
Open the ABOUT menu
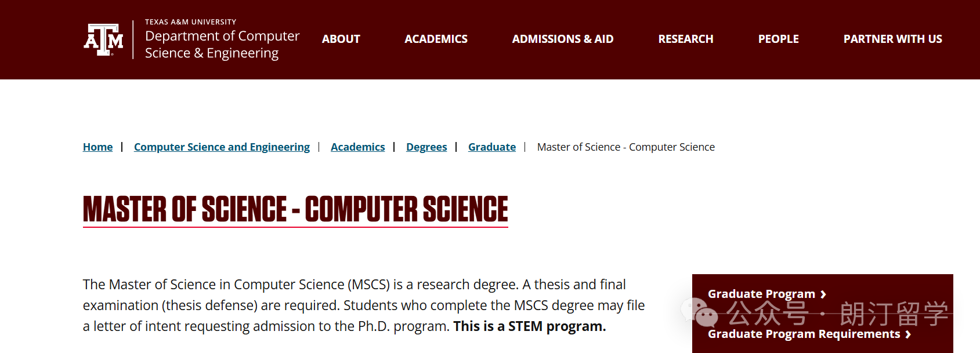point(341,39)
